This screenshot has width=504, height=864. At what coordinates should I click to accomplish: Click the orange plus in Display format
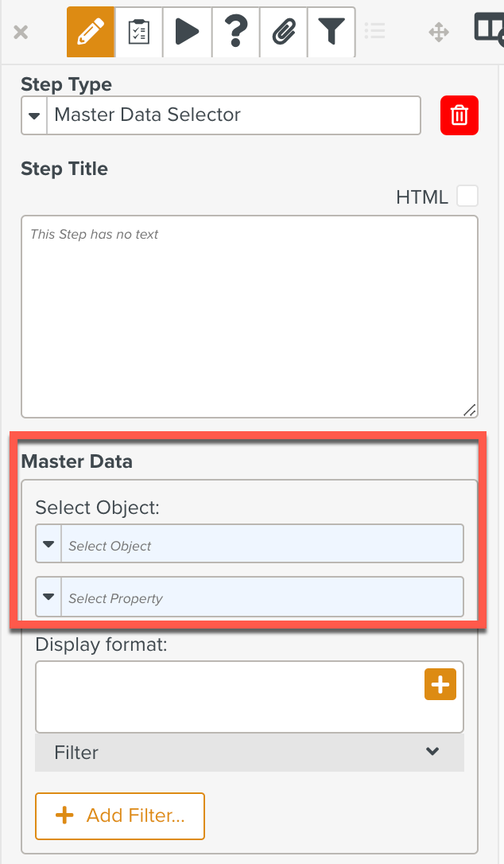pos(440,684)
